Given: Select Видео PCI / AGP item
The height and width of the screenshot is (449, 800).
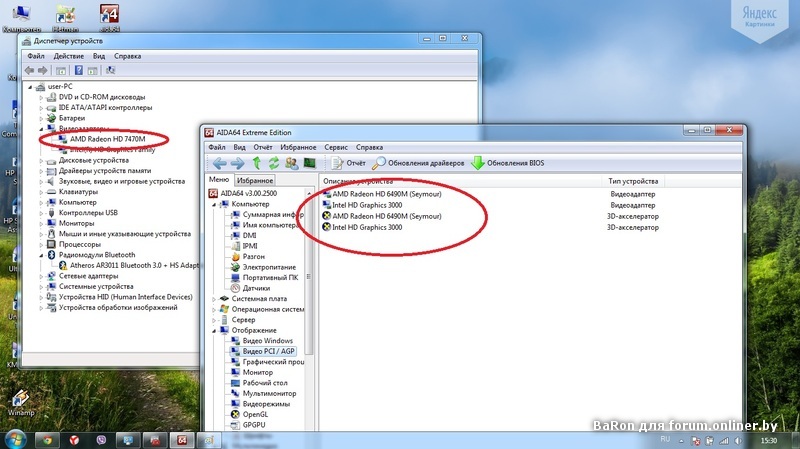Looking at the screenshot, I should tap(263, 352).
